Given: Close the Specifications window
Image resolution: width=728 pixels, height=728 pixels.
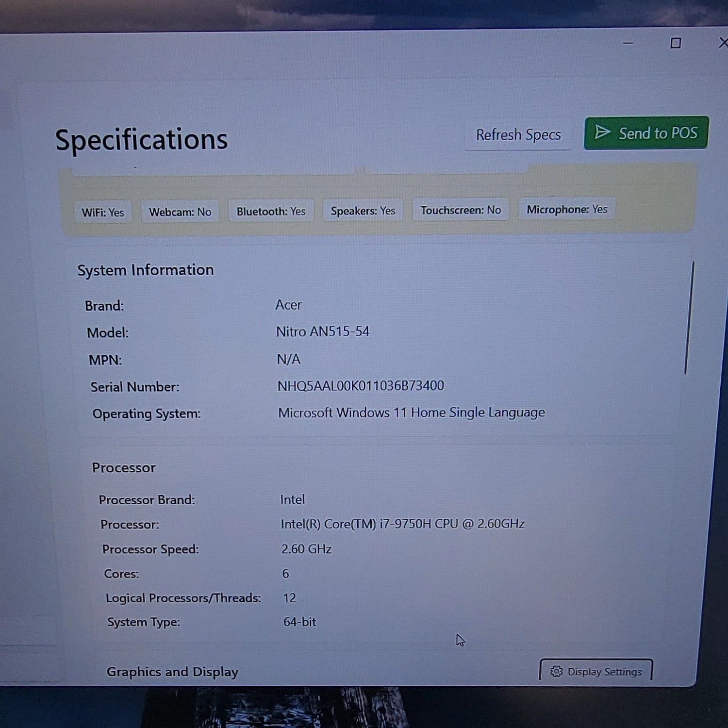Looking at the screenshot, I should (x=723, y=43).
